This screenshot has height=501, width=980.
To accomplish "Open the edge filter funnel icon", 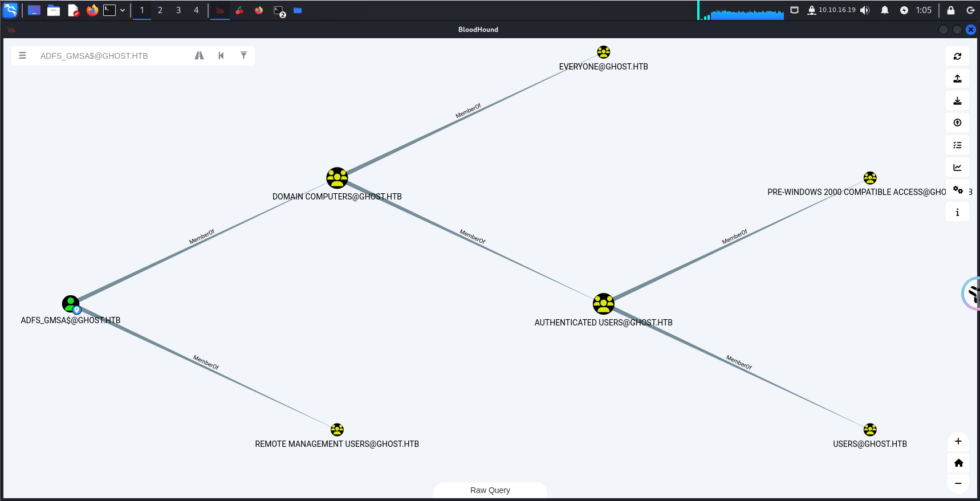I will [243, 55].
